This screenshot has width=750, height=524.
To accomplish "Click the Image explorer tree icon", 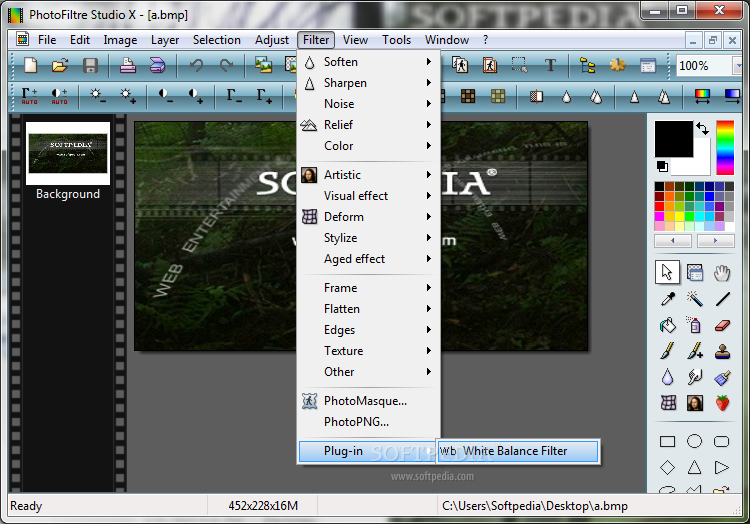I will (x=587, y=65).
